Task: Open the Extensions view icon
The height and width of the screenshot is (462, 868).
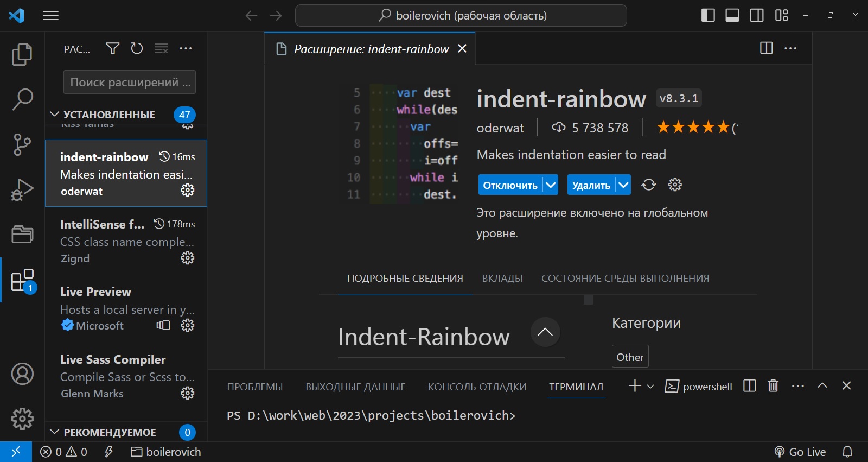Action: [23, 280]
